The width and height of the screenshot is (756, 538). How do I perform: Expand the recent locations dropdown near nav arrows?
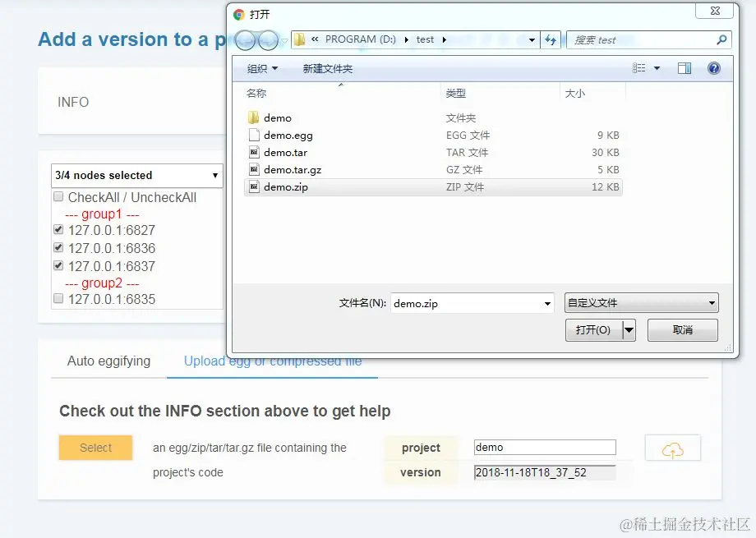pos(284,41)
